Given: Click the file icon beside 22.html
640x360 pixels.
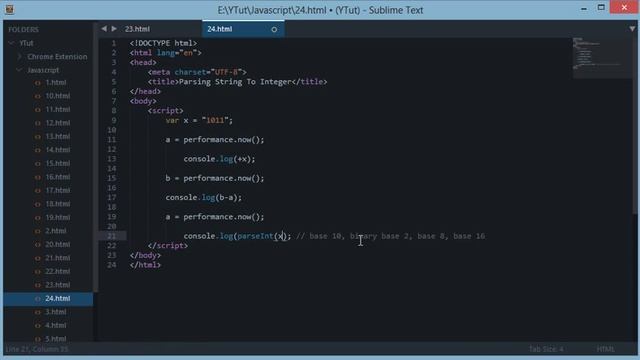Looking at the screenshot, I should pos(38,271).
